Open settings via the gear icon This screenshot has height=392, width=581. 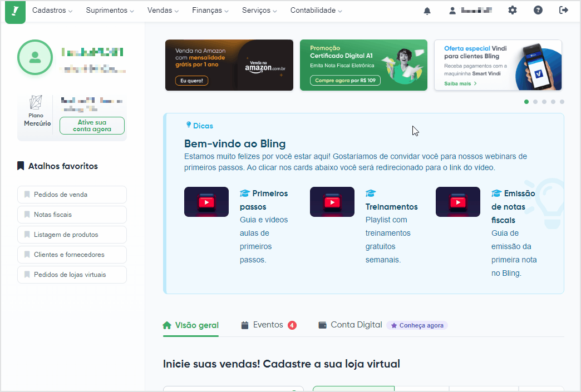pyautogui.click(x=513, y=11)
